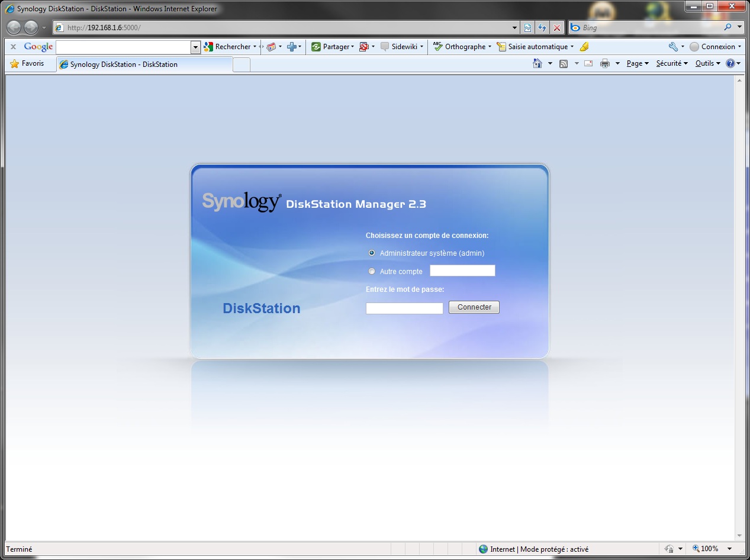This screenshot has height=560, width=750.
Task: Expand the zoom level dropdown arrow
Action: click(x=730, y=549)
